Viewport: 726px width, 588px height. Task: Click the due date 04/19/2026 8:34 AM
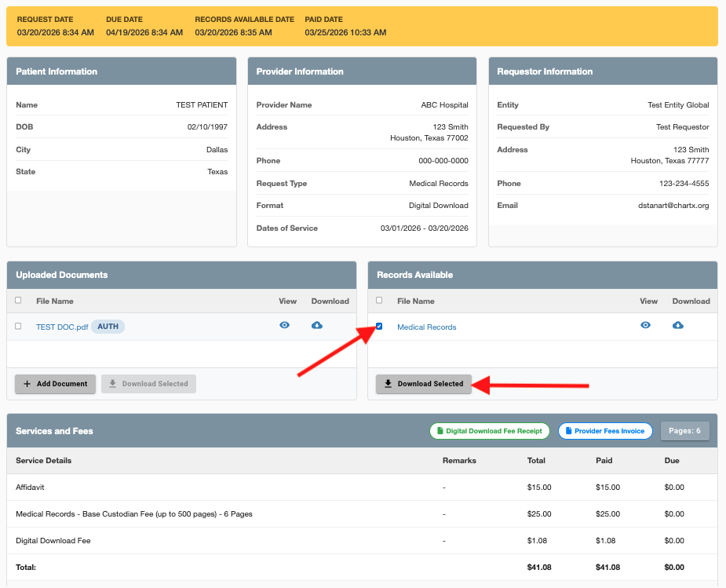[144, 32]
